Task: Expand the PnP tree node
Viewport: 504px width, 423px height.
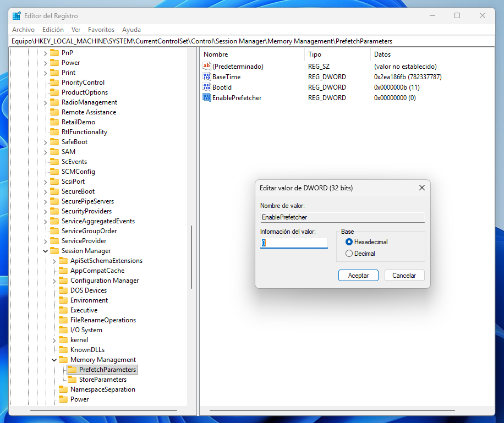Action: [x=45, y=53]
